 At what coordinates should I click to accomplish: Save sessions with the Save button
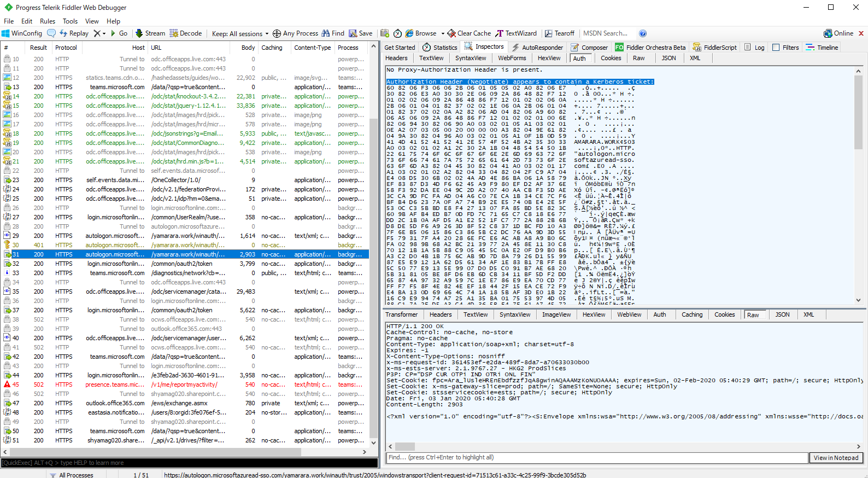click(361, 33)
